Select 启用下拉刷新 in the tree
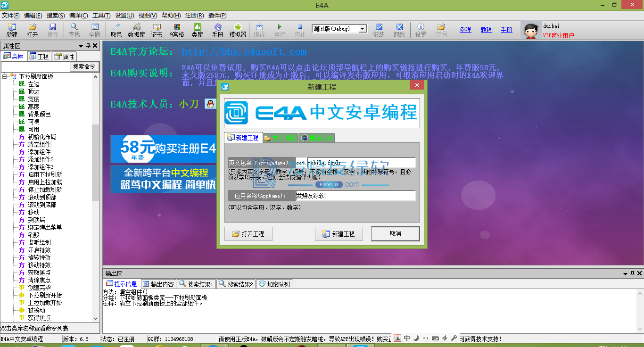This screenshot has height=347, width=644. (x=45, y=174)
